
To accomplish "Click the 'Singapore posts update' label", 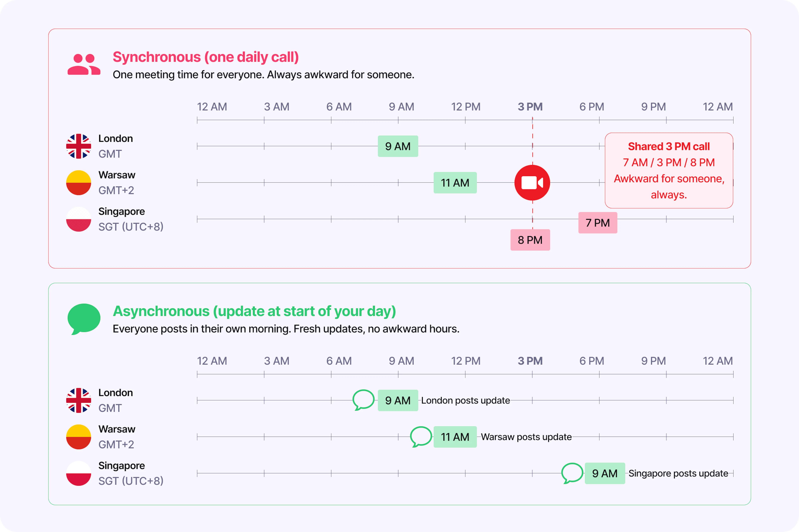I will 678,473.
